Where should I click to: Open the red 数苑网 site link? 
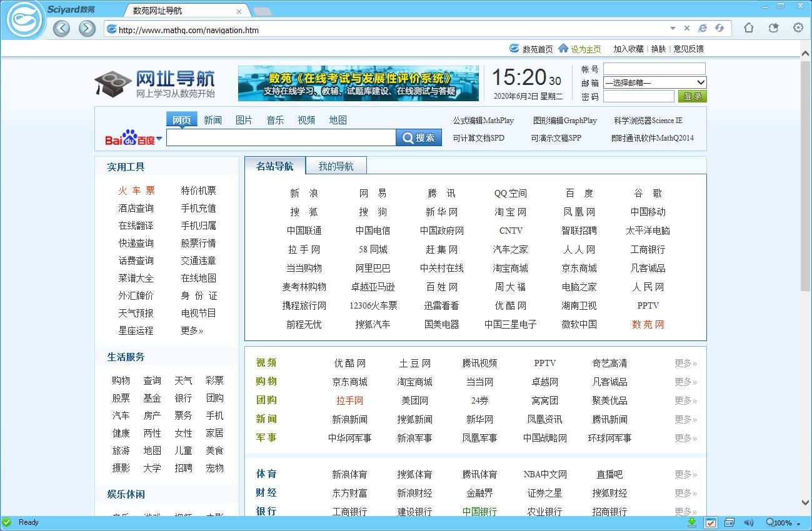tap(648, 324)
